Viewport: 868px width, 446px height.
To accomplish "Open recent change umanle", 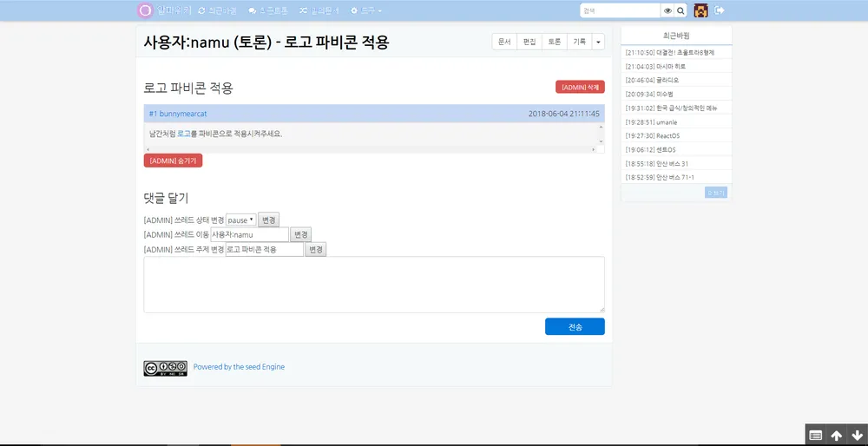I will tap(667, 121).
